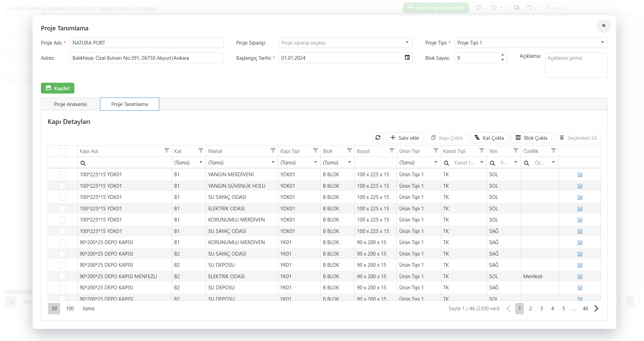Open filter icon on Kat column

point(201,151)
